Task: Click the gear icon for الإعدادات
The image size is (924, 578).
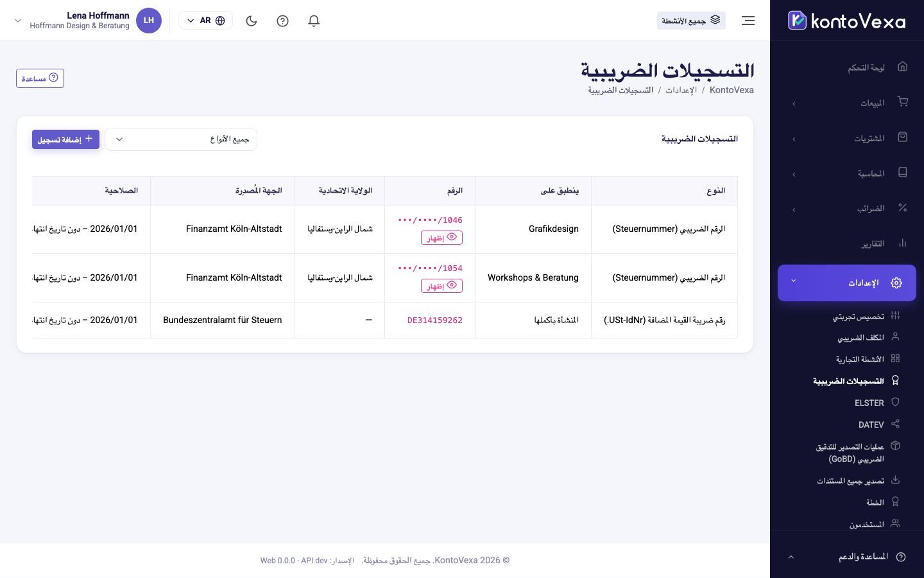Action: 896,283
